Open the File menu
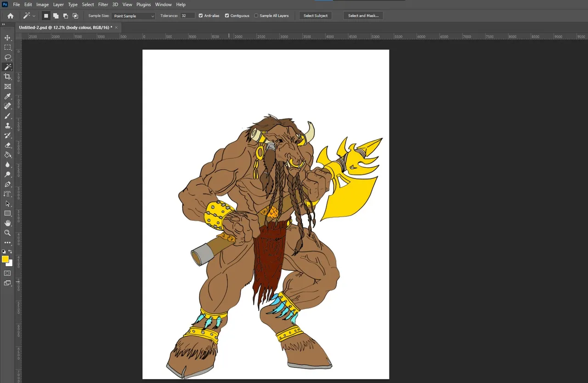This screenshot has width=588, height=383. tap(17, 5)
